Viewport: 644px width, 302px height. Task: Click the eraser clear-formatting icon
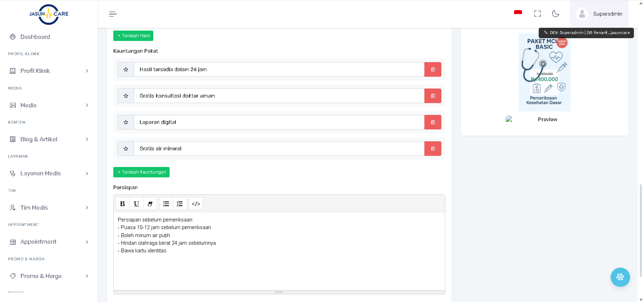click(x=150, y=204)
